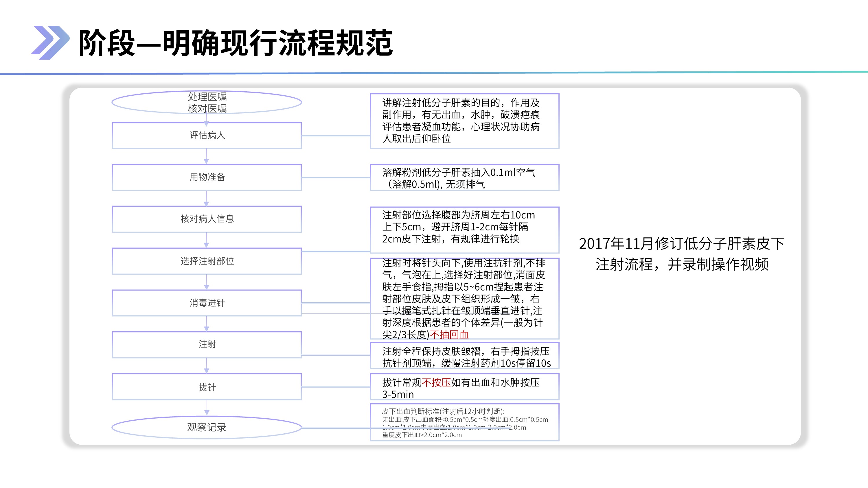The width and height of the screenshot is (868, 488).
Task: Click the slide title 阶段—明确现行流程规范
Action: click(236, 43)
